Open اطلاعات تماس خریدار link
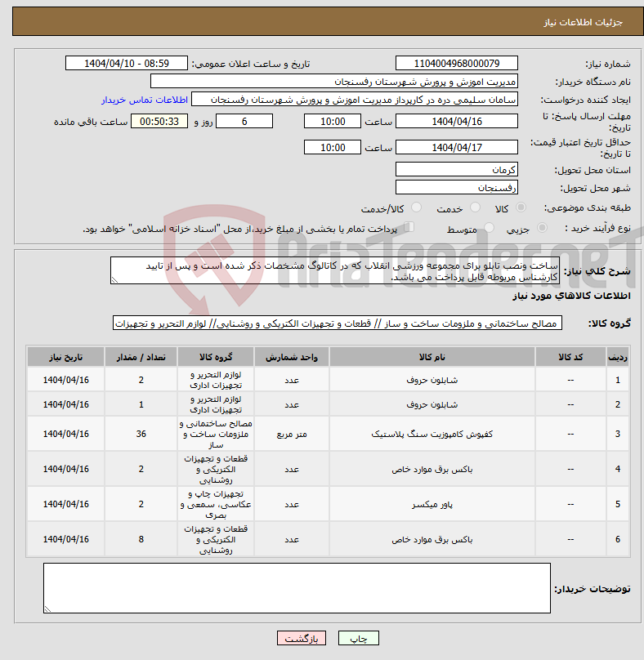The height and width of the screenshot is (660, 644). point(145,100)
